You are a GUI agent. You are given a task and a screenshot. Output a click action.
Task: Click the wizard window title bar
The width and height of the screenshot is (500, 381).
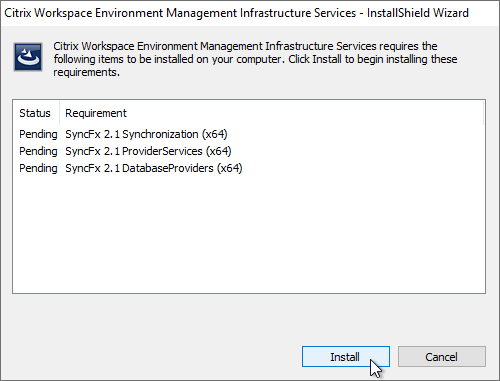[250, 13]
